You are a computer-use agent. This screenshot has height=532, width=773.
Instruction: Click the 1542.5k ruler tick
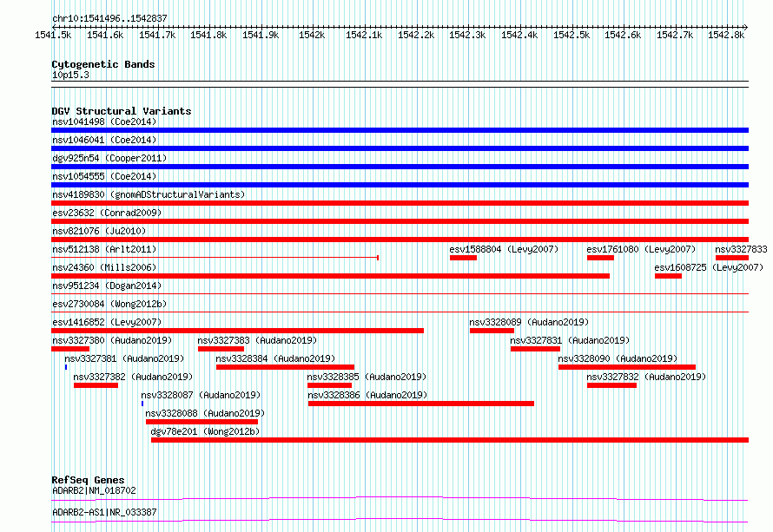[571, 35]
